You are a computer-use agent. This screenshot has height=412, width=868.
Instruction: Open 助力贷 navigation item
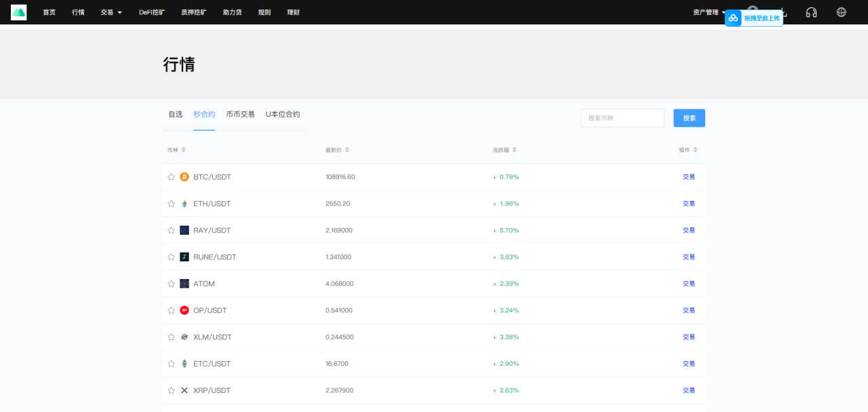(x=233, y=12)
